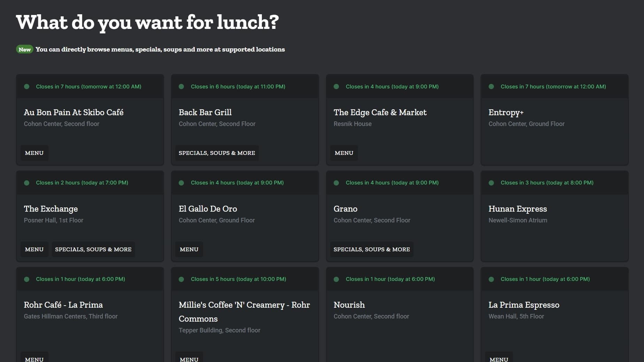The height and width of the screenshot is (362, 644).
Task: Click Au Bon Pain green open status dot
Action: [26, 87]
